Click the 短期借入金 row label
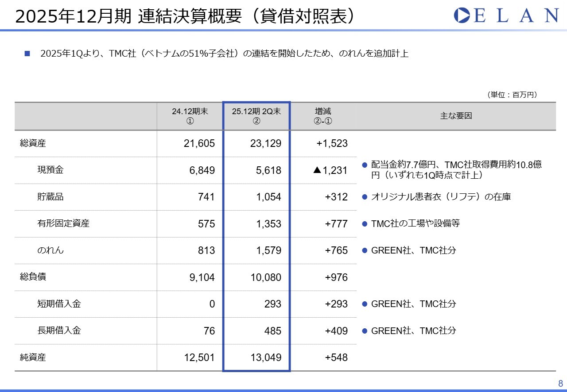The height and width of the screenshot is (392, 567). coord(59,304)
